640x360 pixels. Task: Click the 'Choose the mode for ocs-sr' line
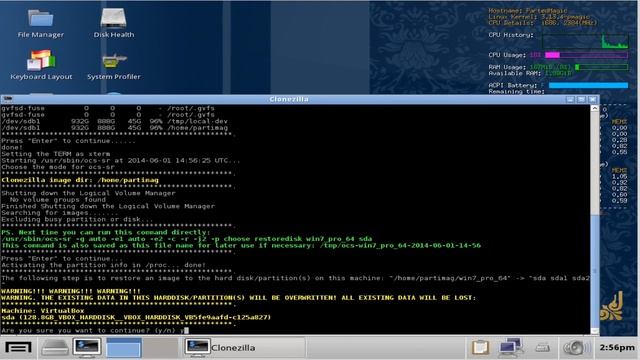(x=58, y=167)
